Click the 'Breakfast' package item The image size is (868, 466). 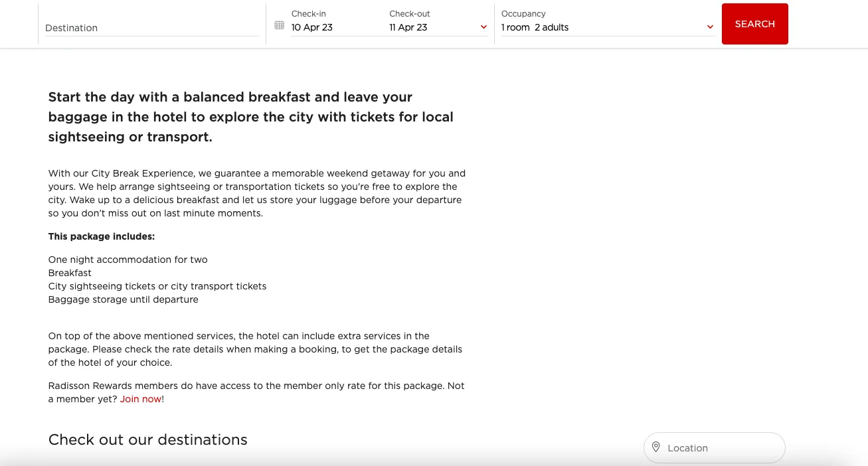(70, 273)
